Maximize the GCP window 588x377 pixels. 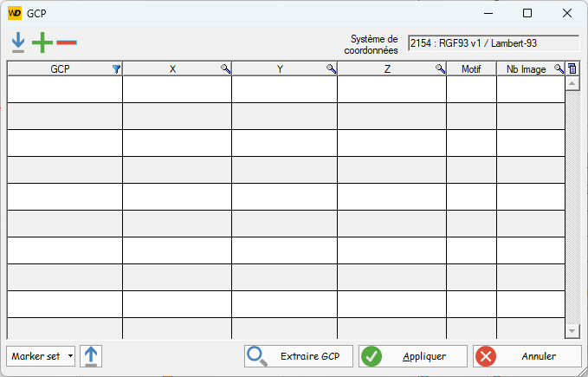[x=527, y=13]
